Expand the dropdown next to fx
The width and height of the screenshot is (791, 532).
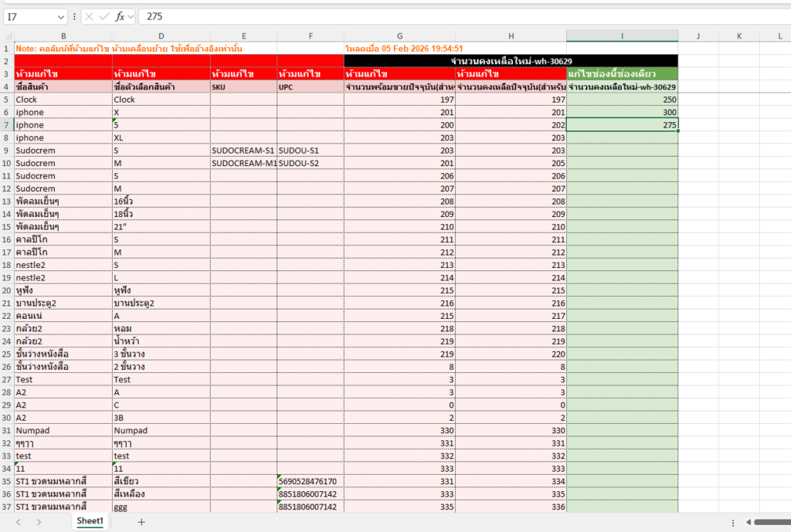pos(131,16)
